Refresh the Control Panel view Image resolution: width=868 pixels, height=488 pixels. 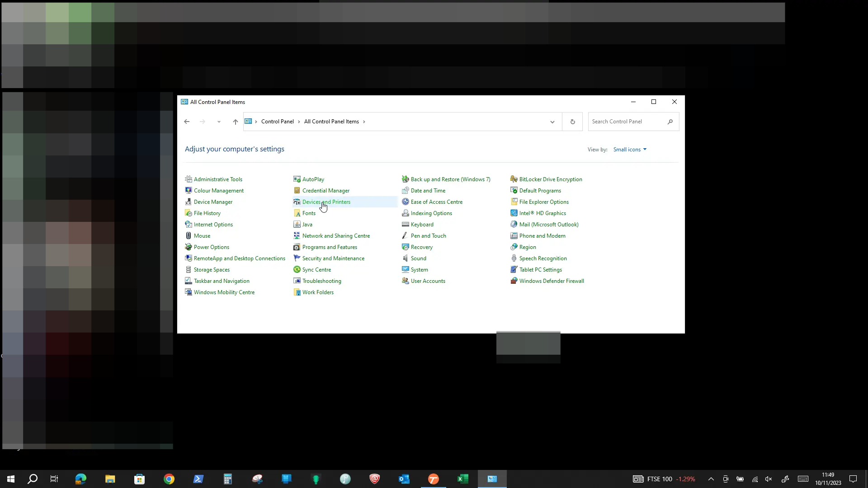572,122
